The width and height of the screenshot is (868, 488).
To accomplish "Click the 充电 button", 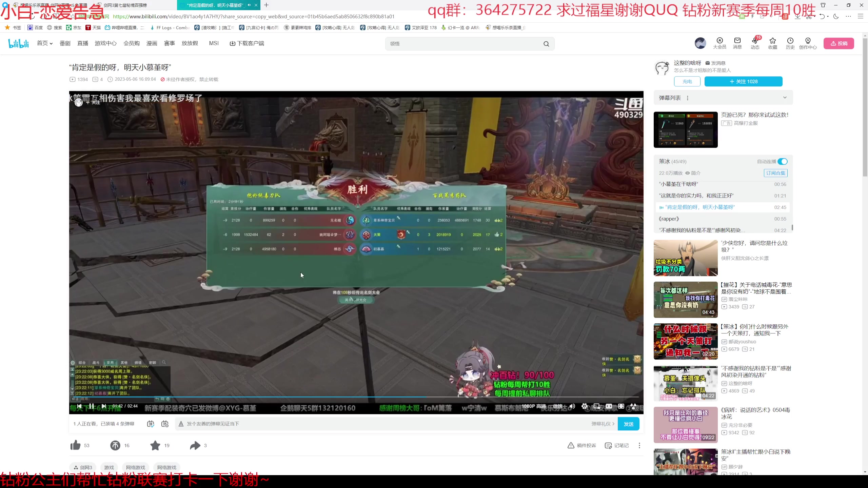I will coord(687,81).
